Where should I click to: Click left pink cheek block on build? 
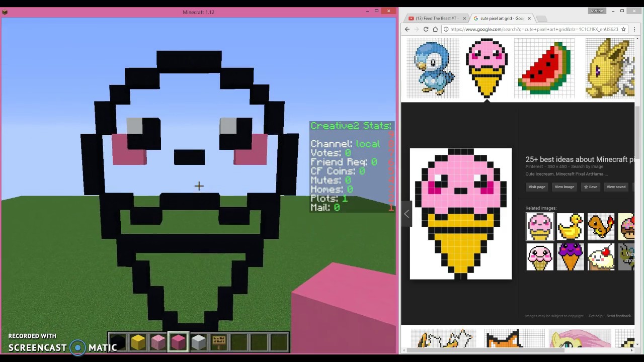[x=130, y=150]
